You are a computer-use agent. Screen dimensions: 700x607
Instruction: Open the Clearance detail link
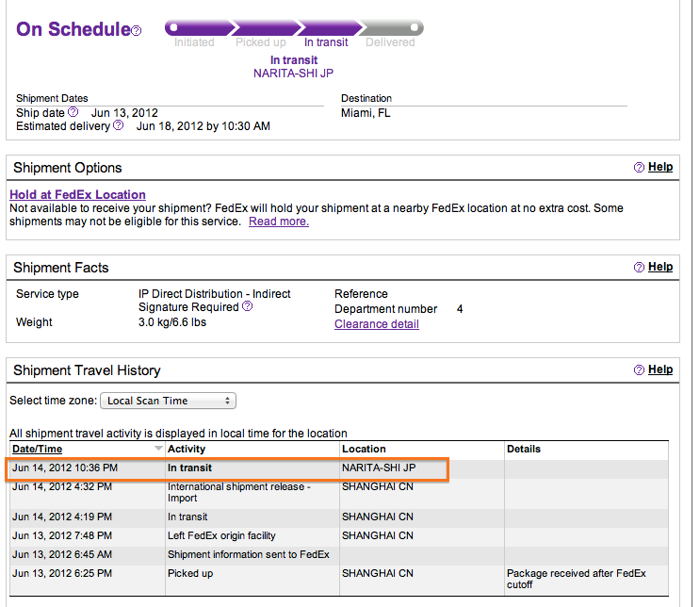[x=377, y=324]
